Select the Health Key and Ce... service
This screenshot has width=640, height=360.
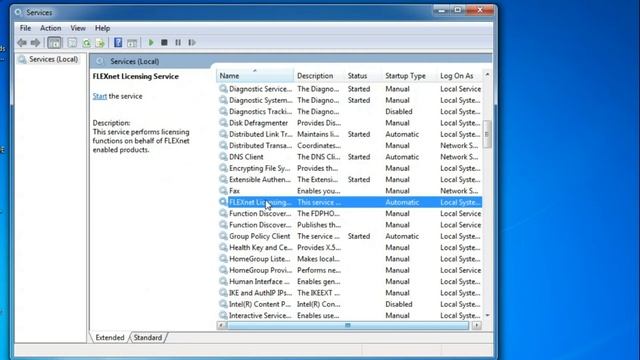tap(350, 248)
